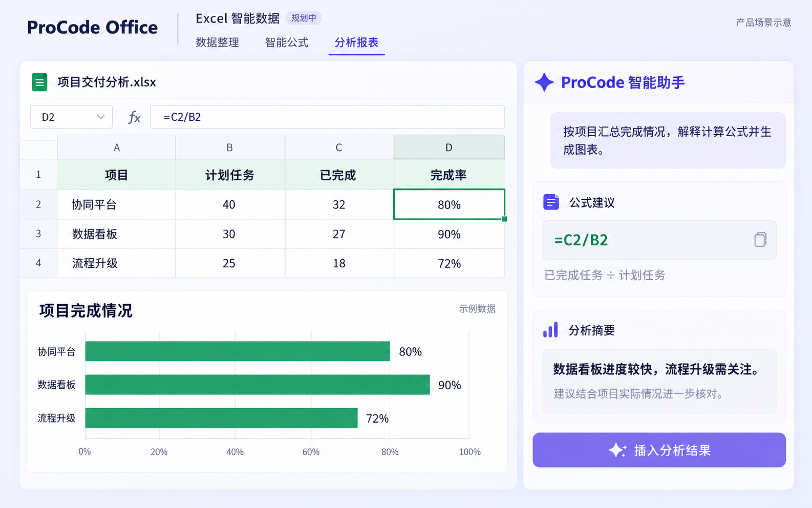
Task: Click the 计划任务 header cell
Action: [x=230, y=175]
